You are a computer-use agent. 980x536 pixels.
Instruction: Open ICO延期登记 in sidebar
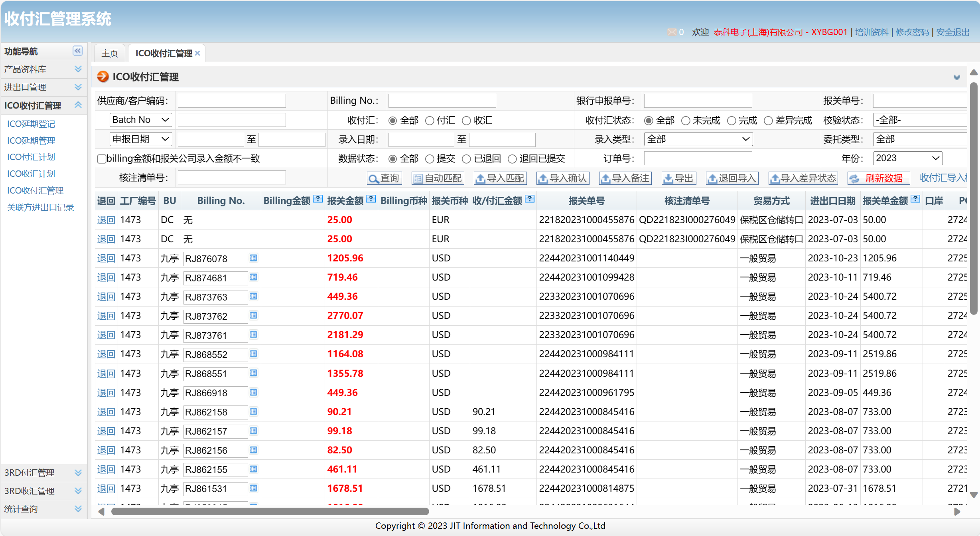[x=31, y=124]
